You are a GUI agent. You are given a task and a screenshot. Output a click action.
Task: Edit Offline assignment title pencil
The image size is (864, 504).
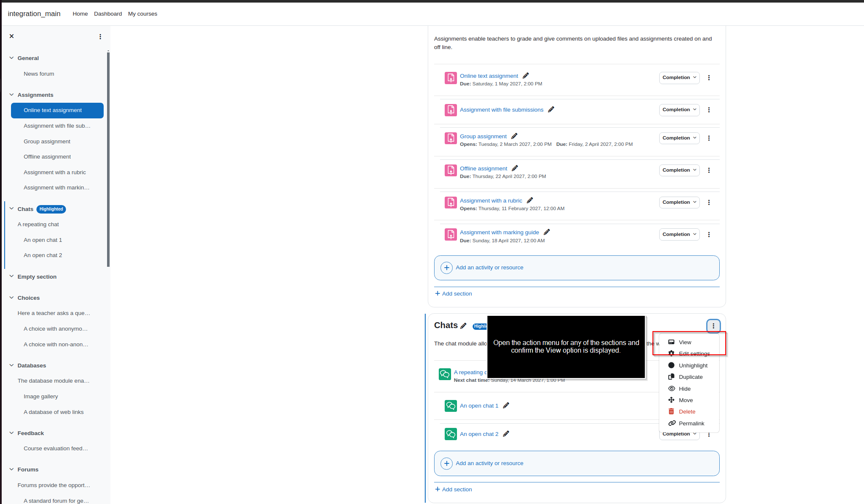pos(515,168)
